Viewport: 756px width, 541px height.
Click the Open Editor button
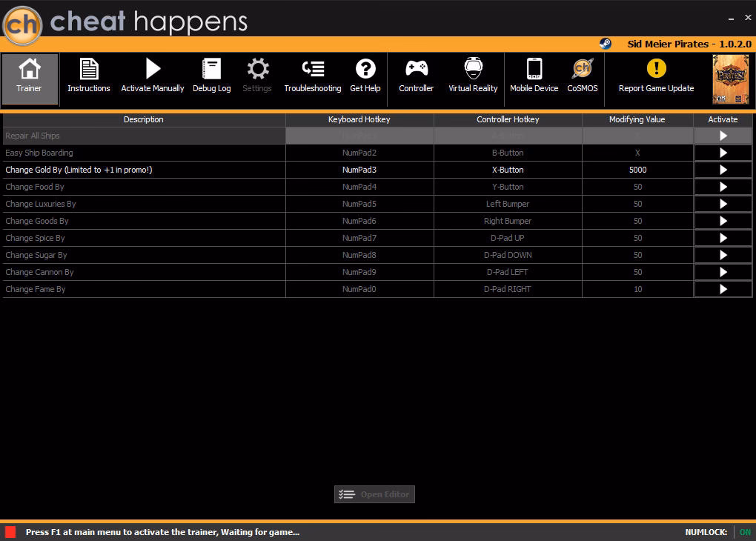374,494
